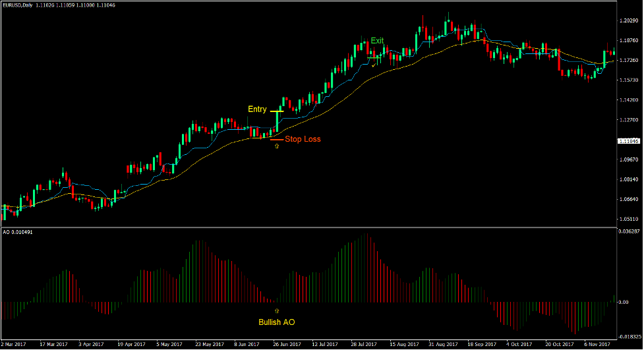Screen dimensions: 644x350
Task: Click the 1.17260 price axis label
Action: pyautogui.click(x=629, y=61)
